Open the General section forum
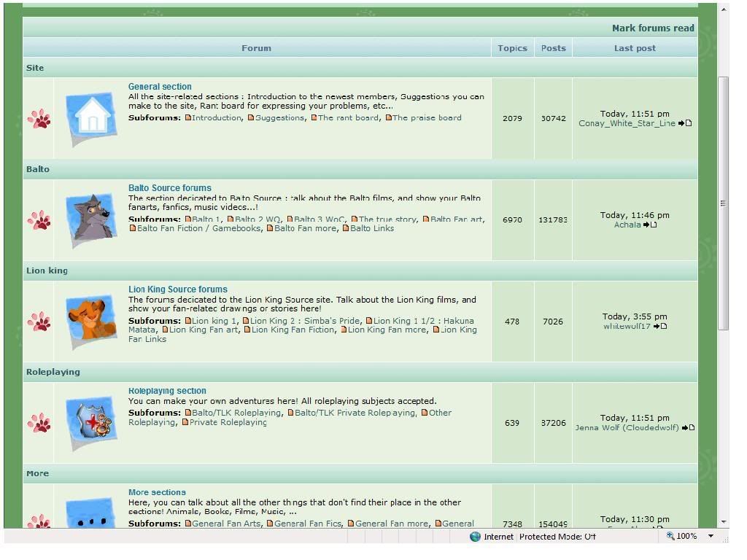 160,87
